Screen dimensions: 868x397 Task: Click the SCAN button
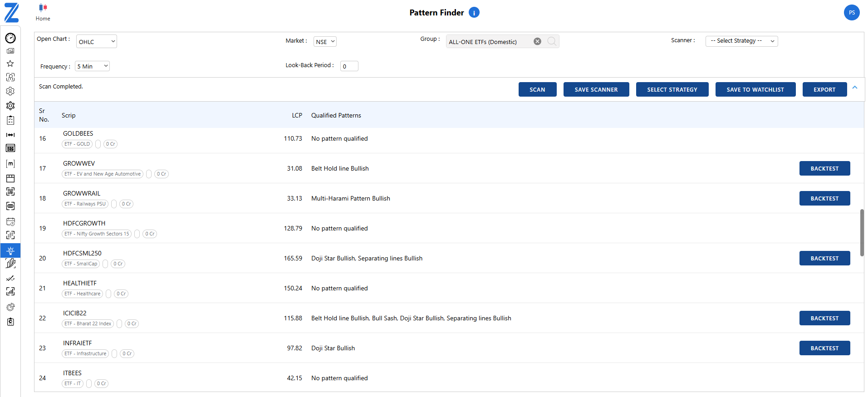[x=537, y=90]
